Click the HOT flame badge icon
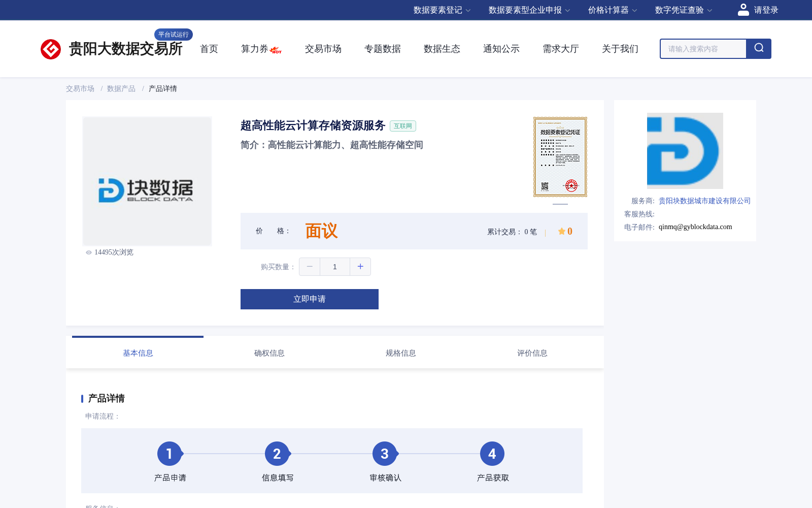 [x=276, y=50]
